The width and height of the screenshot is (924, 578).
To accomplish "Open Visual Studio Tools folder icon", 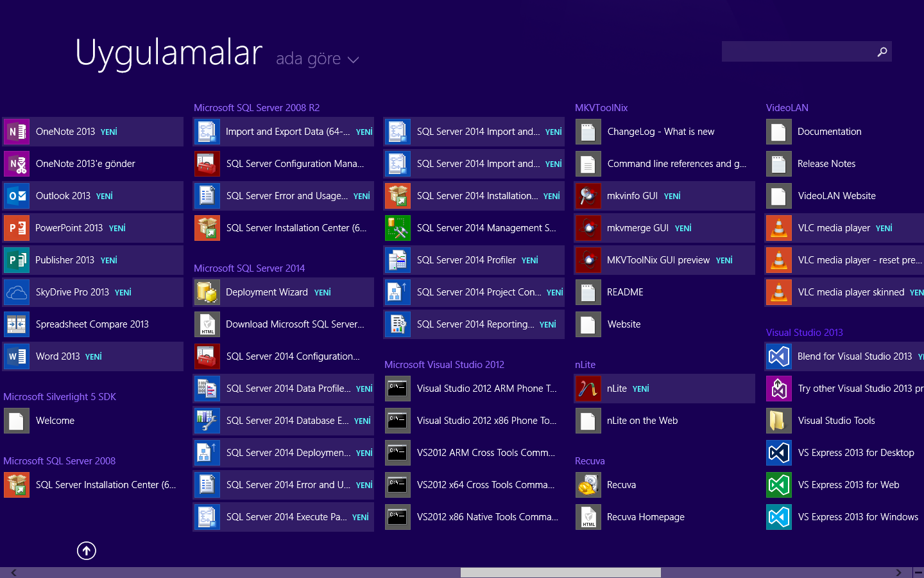I will click(x=779, y=421).
